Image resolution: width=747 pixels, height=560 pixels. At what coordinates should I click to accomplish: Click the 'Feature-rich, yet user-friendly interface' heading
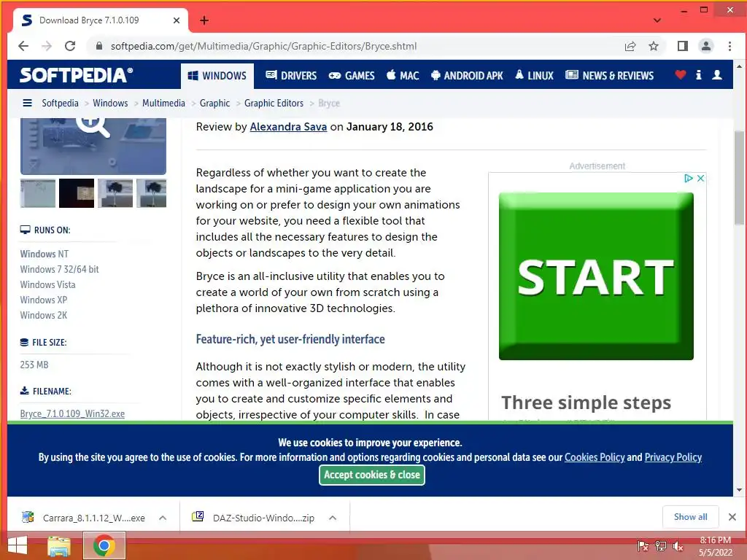pyautogui.click(x=290, y=339)
